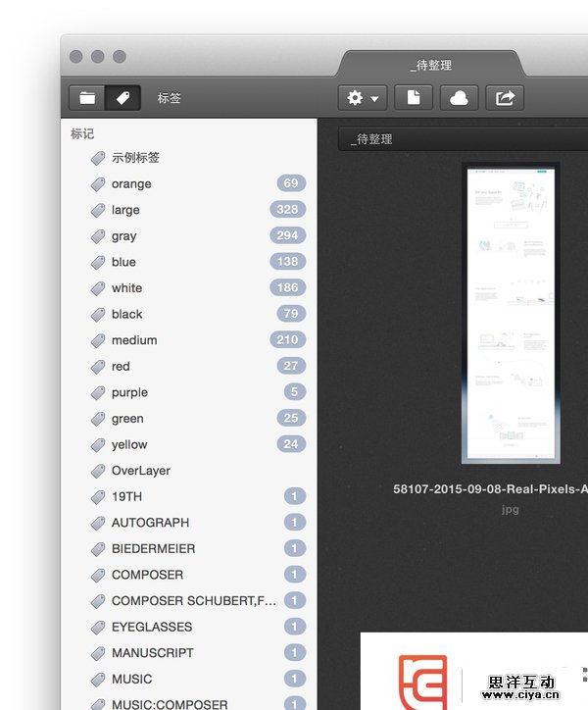Click the tag icon beside medium

98,340
